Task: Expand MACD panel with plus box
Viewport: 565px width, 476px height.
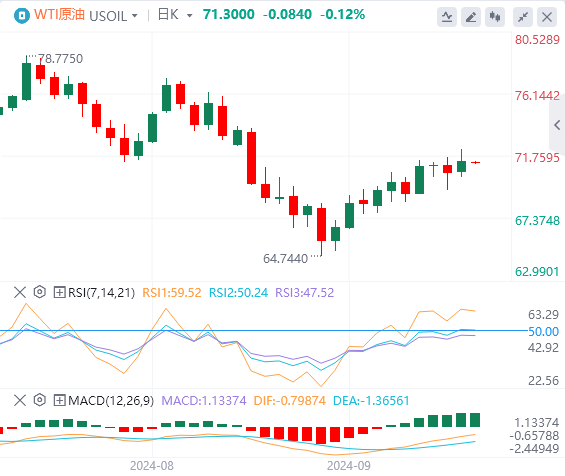Action: point(59,400)
